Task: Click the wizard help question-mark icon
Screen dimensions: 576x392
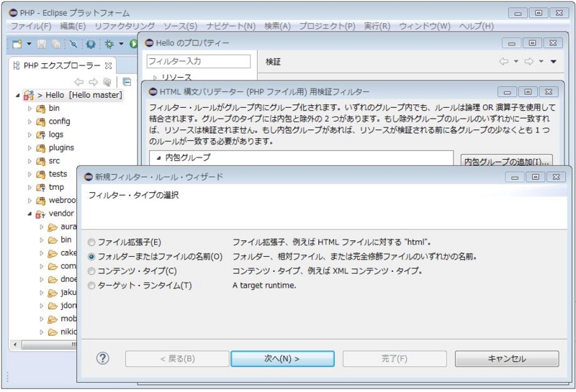Action: pos(102,358)
